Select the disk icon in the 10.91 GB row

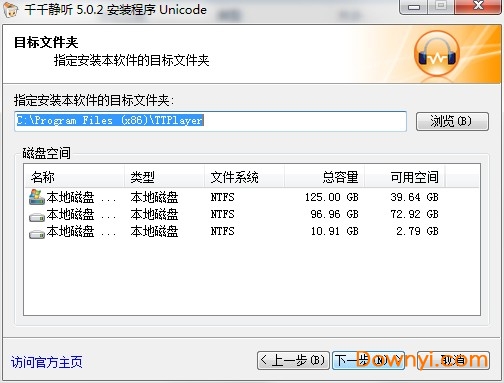point(37,234)
